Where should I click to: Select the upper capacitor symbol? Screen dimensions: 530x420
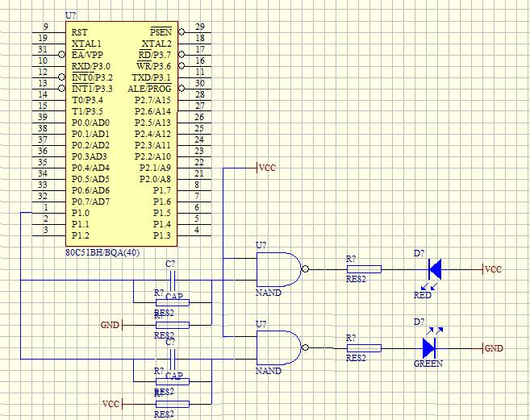tap(171, 281)
